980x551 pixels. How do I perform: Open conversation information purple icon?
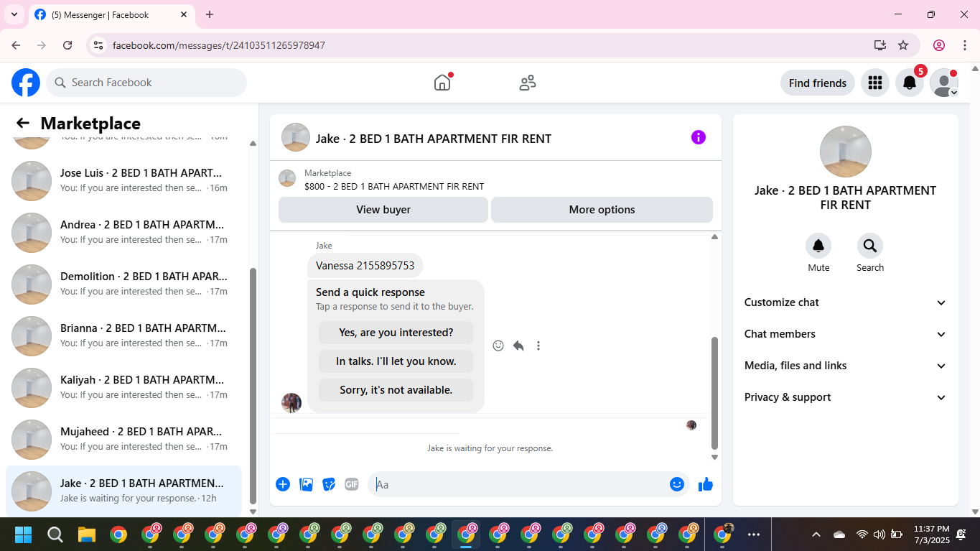click(x=699, y=137)
